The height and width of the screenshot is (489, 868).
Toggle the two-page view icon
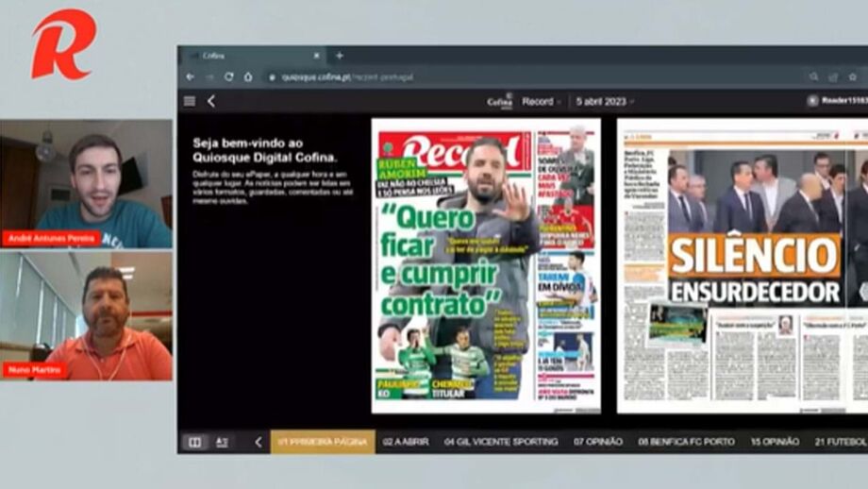195,442
